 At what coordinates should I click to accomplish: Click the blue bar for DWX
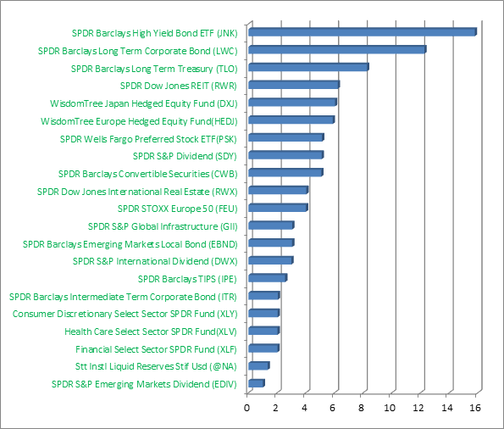(x=271, y=260)
